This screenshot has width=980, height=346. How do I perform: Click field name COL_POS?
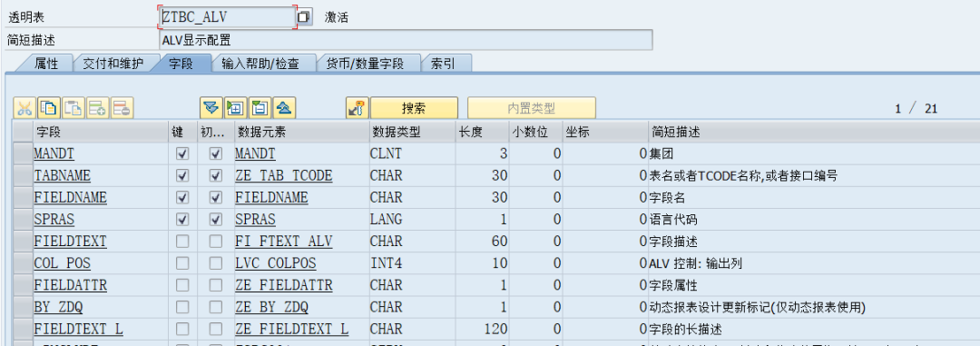(62, 263)
